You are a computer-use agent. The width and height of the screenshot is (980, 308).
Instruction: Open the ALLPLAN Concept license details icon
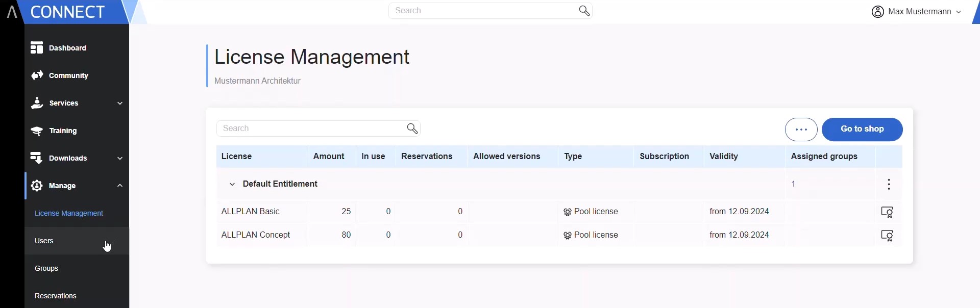click(x=887, y=236)
